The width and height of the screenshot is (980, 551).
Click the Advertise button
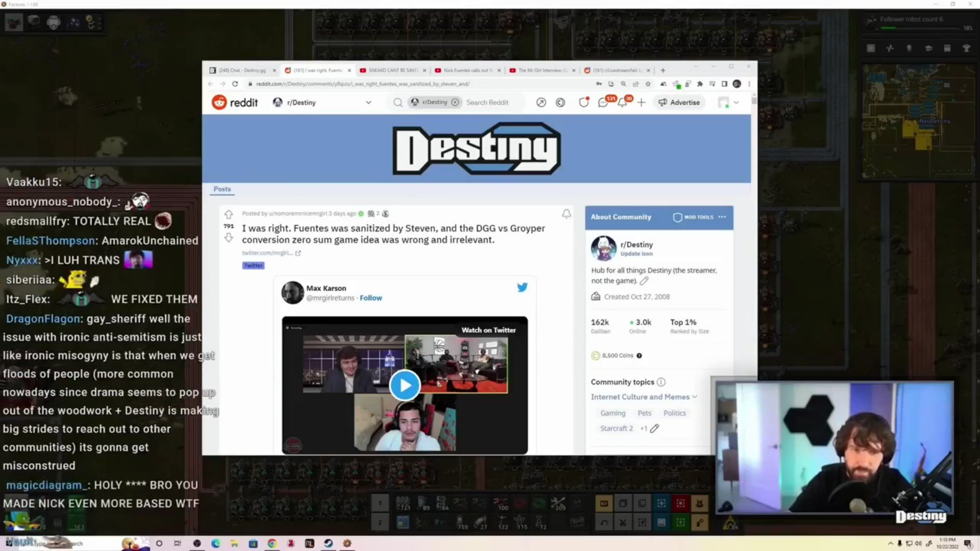click(679, 103)
